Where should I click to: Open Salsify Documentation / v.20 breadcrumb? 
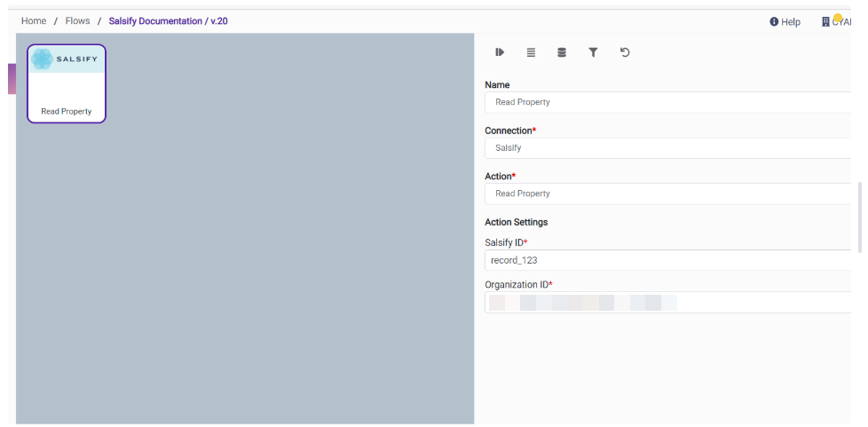point(168,20)
